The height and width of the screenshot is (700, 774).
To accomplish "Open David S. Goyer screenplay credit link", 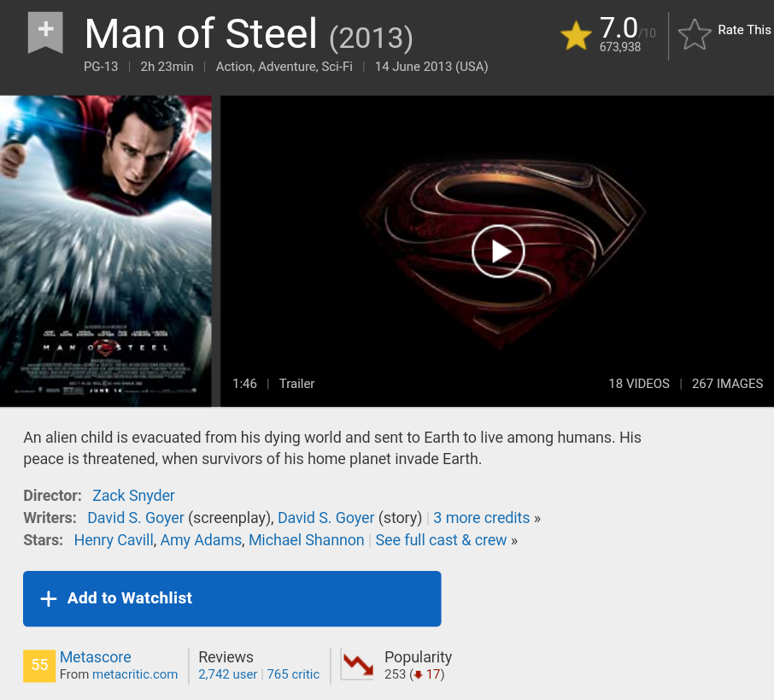I will pyautogui.click(x=136, y=518).
